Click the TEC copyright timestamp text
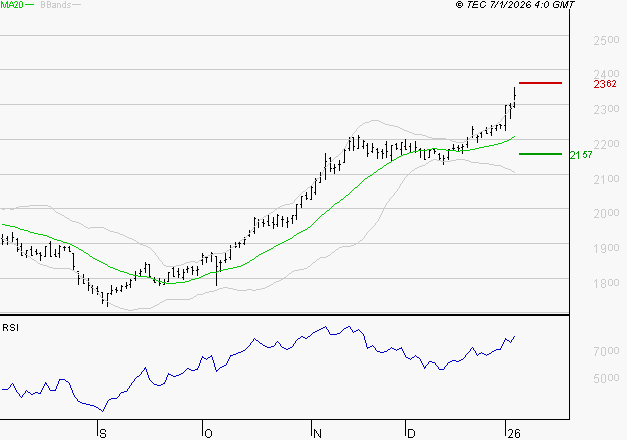This screenshot has height=440, width=627. click(x=515, y=5)
